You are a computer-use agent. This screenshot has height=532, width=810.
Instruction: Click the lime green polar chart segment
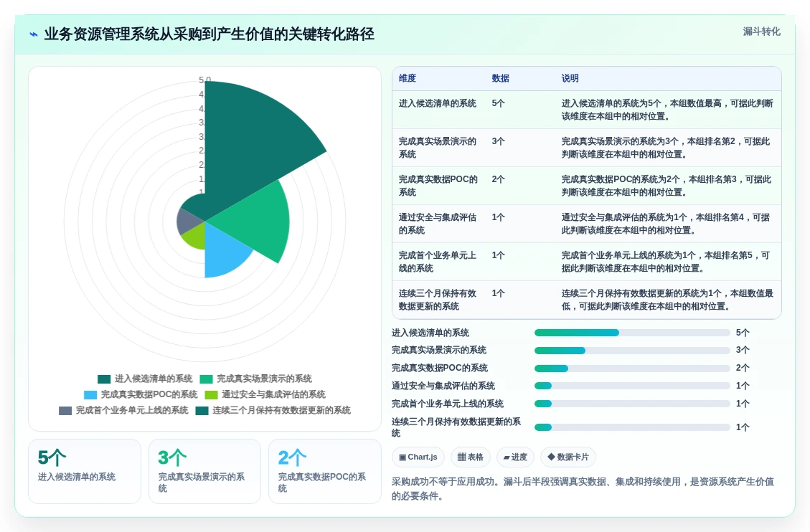pyautogui.click(x=197, y=239)
